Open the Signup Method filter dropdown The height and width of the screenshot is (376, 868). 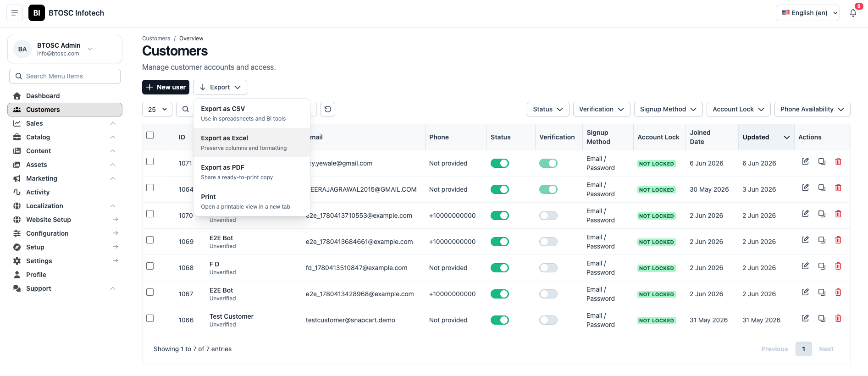(668, 109)
